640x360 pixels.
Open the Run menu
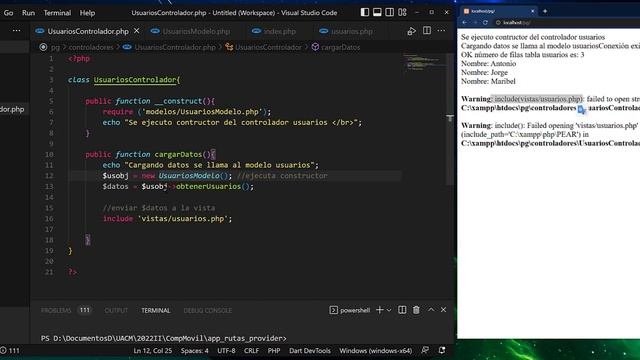point(28,13)
